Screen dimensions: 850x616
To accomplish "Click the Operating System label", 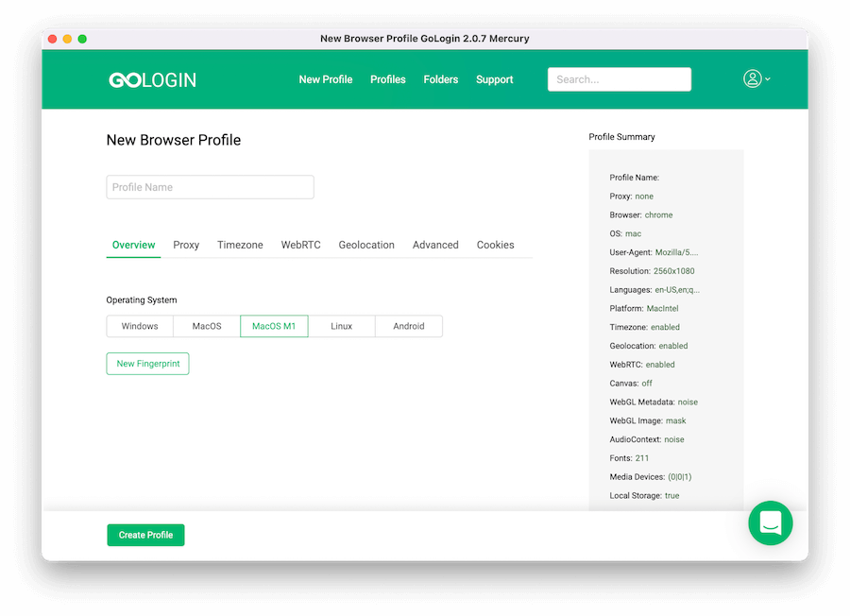I will pos(142,299).
